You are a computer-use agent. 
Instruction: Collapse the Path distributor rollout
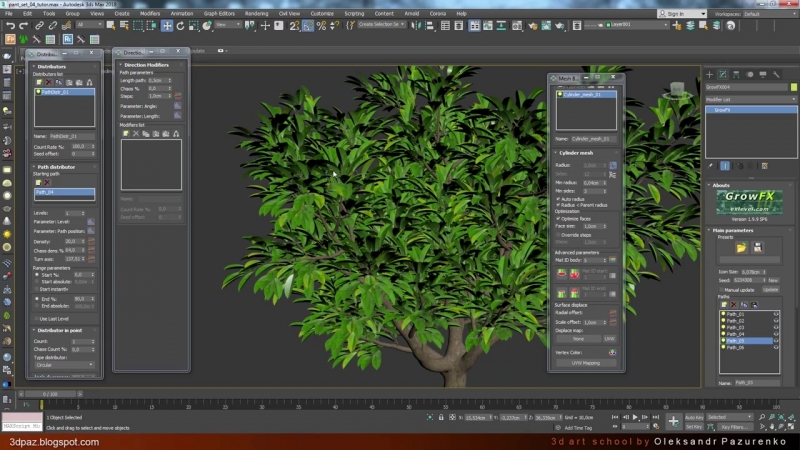56,167
